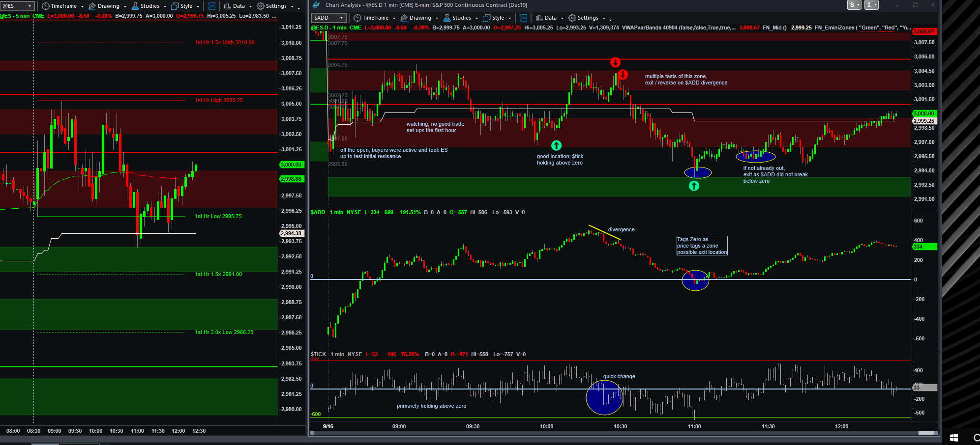Open Drawing menu in Chart Analysis window
Image resolution: width=980 pixels, height=445 pixels.
pos(419,18)
